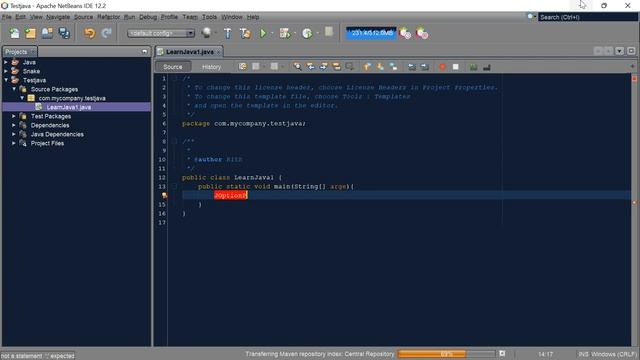Image resolution: width=640 pixels, height=360 pixels.
Task: Save all files from toolbar
Action: pos(64,33)
